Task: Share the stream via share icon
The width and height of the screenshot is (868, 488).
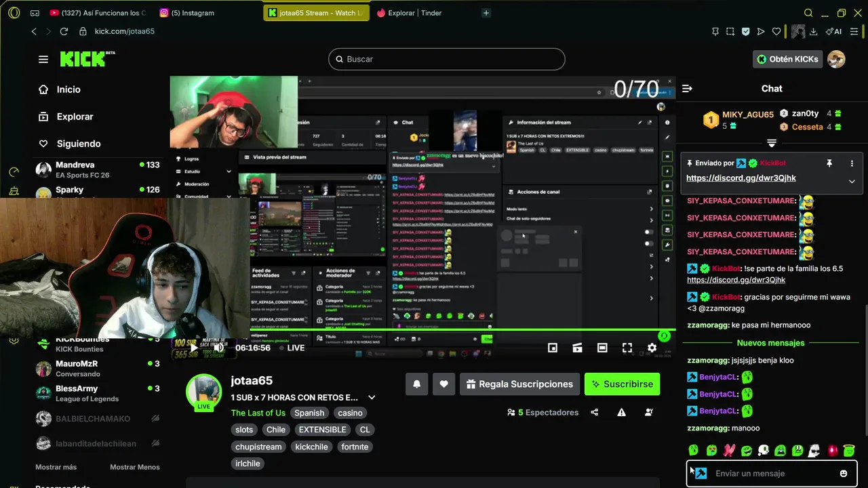Action: (x=595, y=412)
